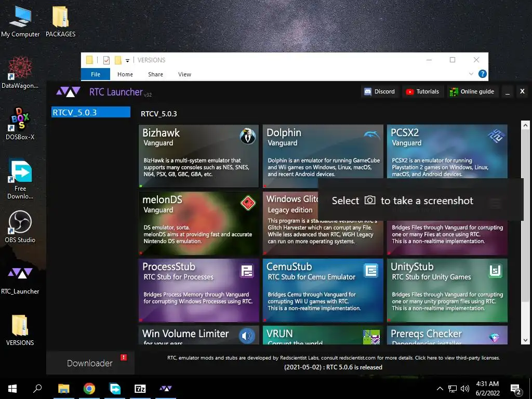Click the launcher scrollbar up arrow

[526, 125]
